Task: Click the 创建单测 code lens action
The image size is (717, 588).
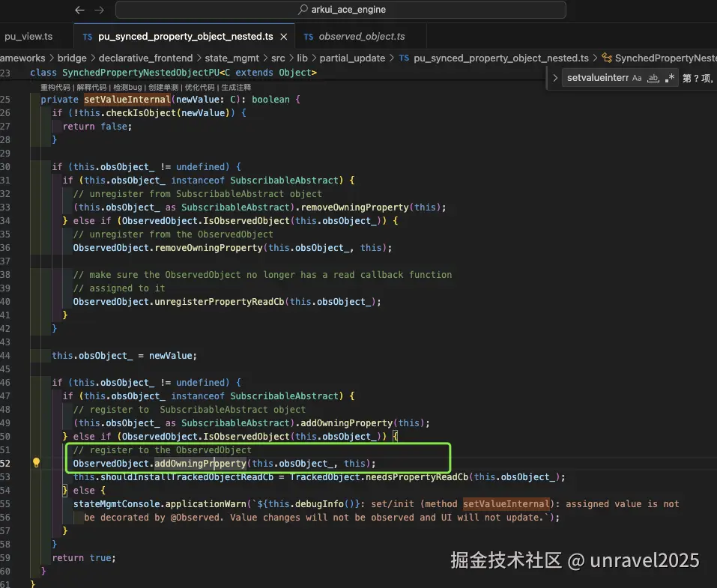Action: [x=163, y=88]
